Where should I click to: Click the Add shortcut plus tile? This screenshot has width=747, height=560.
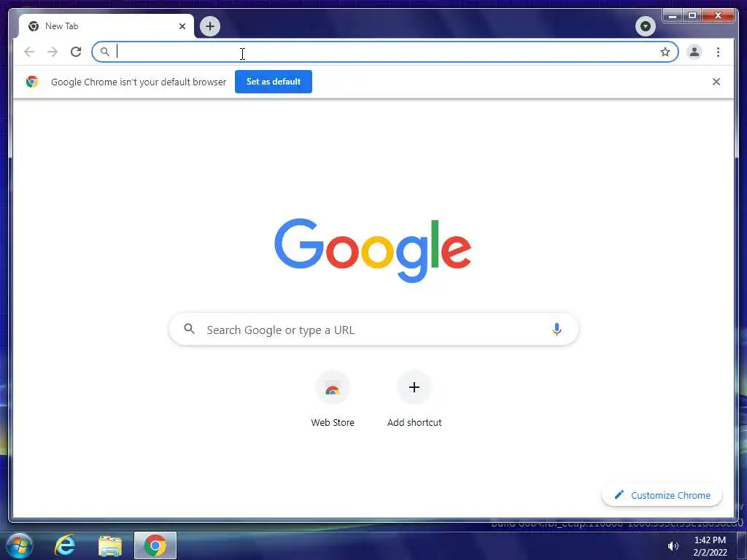coord(414,387)
